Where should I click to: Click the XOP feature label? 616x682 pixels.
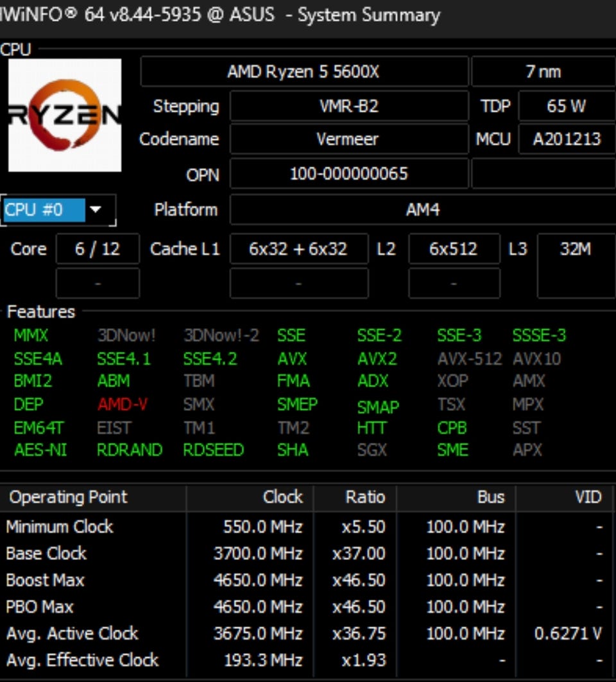point(453,381)
